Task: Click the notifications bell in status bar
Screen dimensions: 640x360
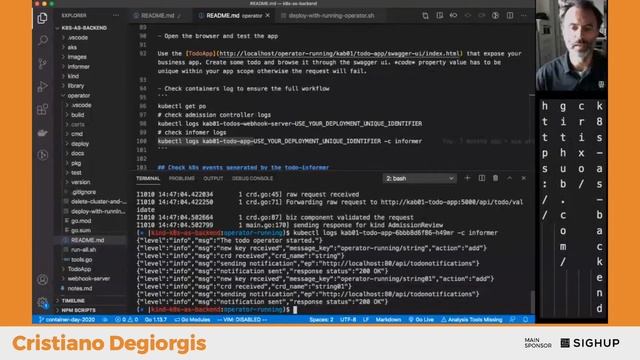Action: (x=526, y=320)
